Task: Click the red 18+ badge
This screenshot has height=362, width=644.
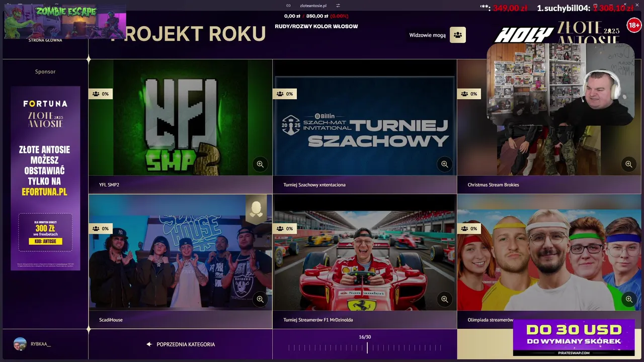Action: [633, 25]
